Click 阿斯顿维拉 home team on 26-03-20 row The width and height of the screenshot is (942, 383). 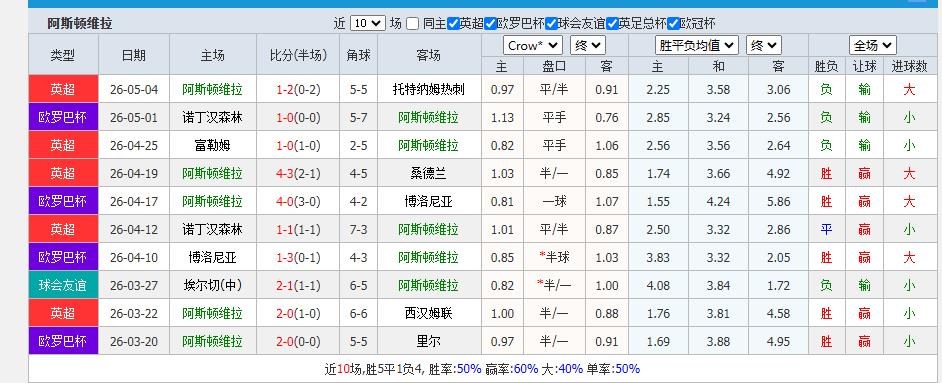coord(212,342)
